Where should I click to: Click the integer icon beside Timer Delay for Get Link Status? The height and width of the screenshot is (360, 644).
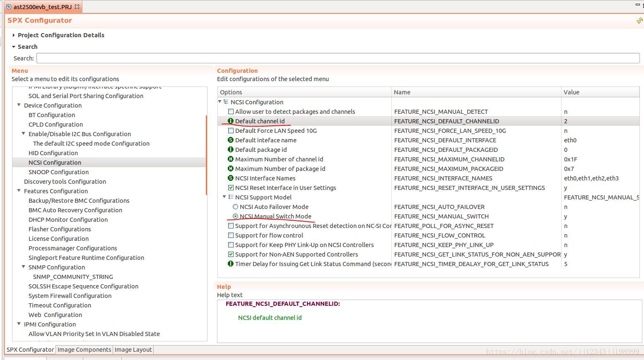[231, 264]
